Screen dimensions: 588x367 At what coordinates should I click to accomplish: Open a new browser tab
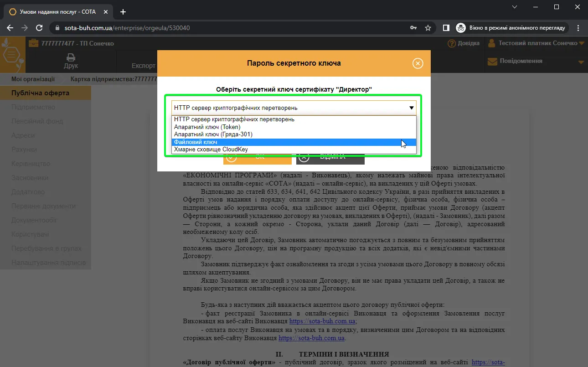point(123,12)
